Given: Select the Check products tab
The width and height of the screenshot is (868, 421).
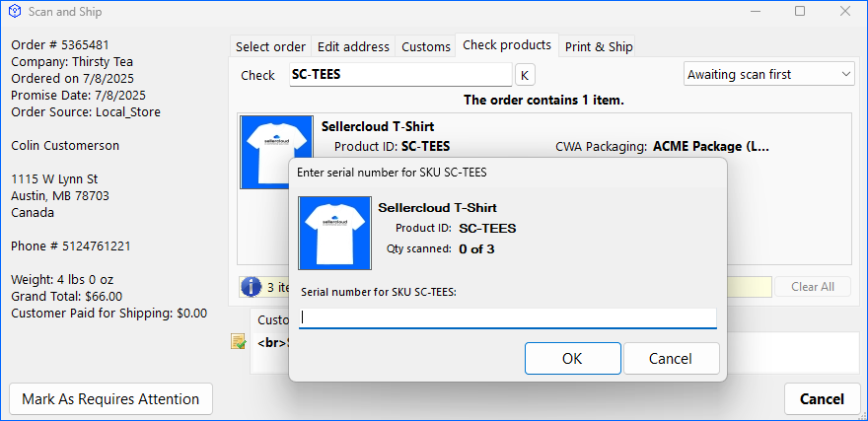Looking at the screenshot, I should pos(507,45).
